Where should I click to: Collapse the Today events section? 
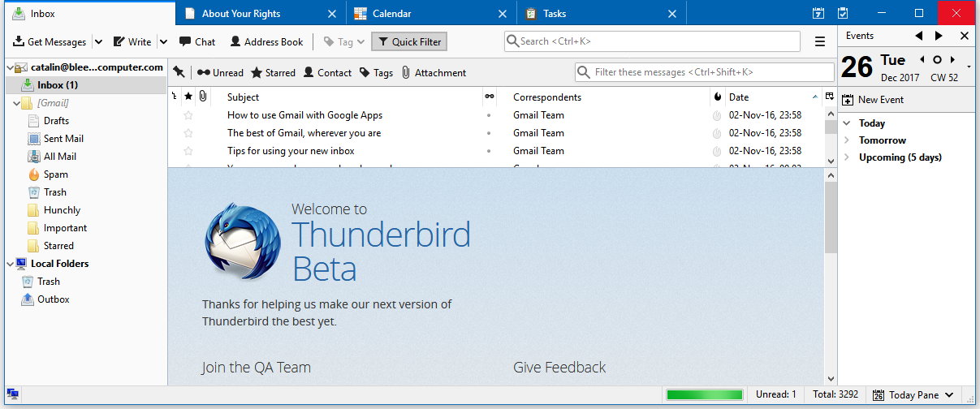[x=847, y=123]
